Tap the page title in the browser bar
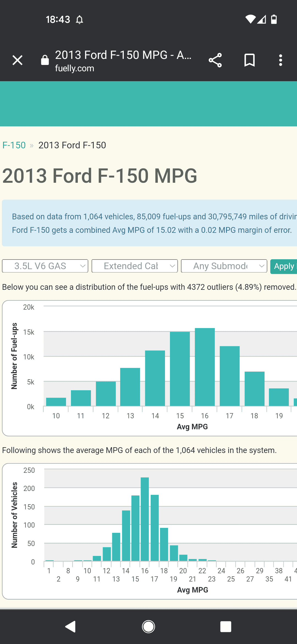The image size is (297, 644). pos(123,55)
